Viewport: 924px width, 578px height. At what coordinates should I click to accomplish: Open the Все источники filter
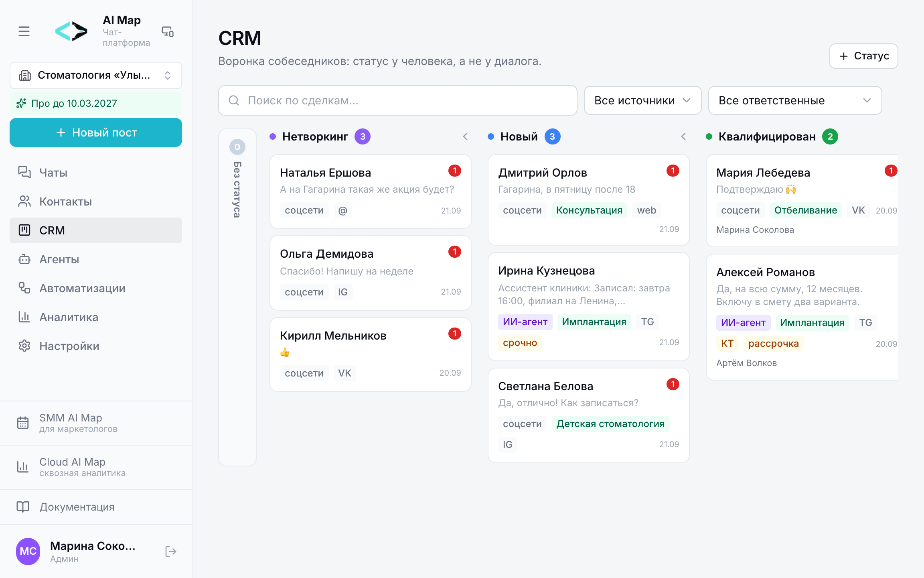tap(642, 100)
